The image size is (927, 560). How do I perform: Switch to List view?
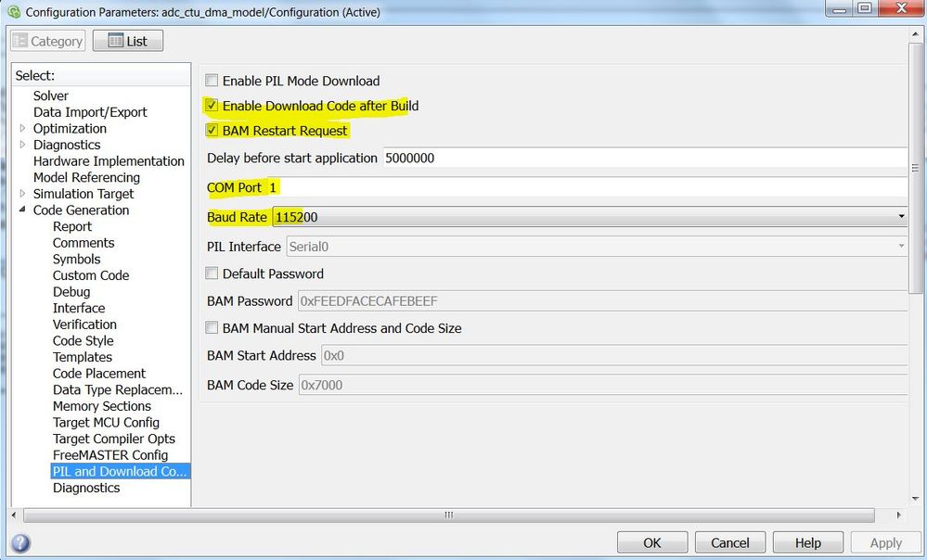(x=128, y=41)
